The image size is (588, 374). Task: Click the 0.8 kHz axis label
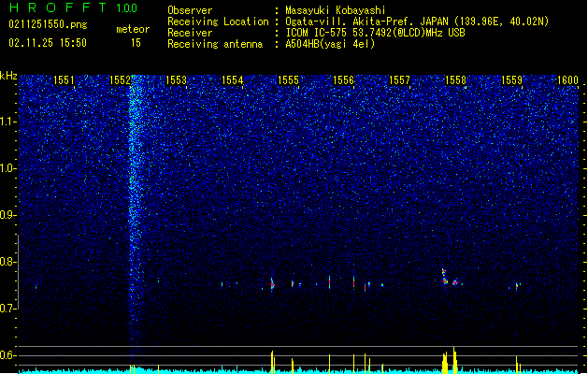click(x=8, y=262)
